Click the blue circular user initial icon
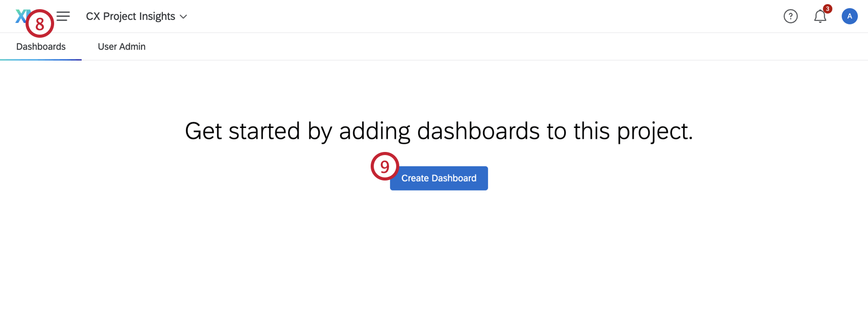Screen dimensions: 868x309 pyautogui.click(x=850, y=16)
